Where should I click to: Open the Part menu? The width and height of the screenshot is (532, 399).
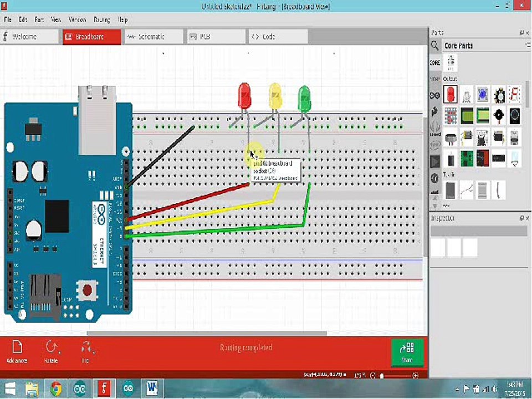(x=39, y=20)
